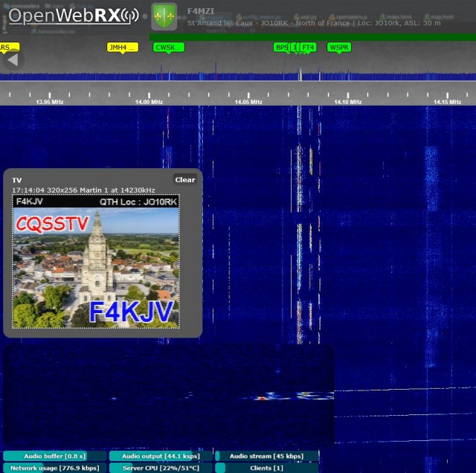Click the 14.10 MHz frequency scale label

348,102
